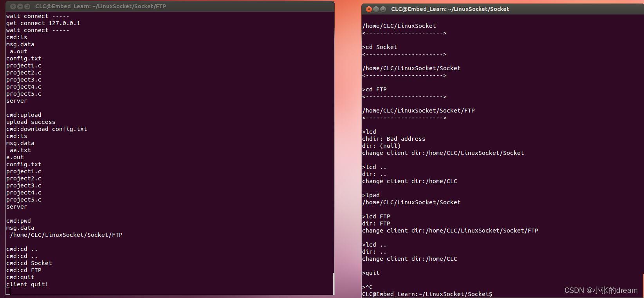Click the 'change client dir:/home/CLC/LinuxSocket/Socket/FTP' line
Image resolution: width=644 pixels, height=298 pixels.
click(450, 231)
